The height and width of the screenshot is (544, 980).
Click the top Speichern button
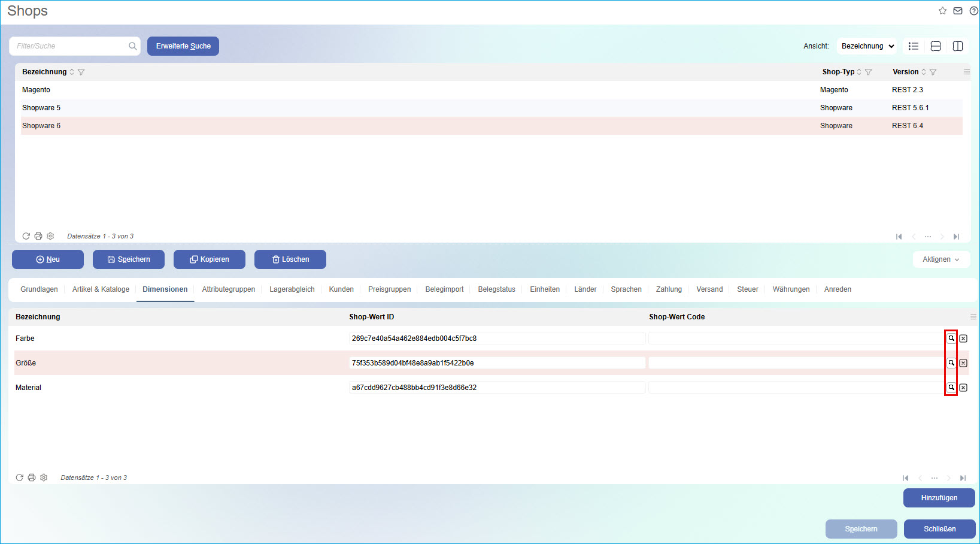tap(129, 259)
